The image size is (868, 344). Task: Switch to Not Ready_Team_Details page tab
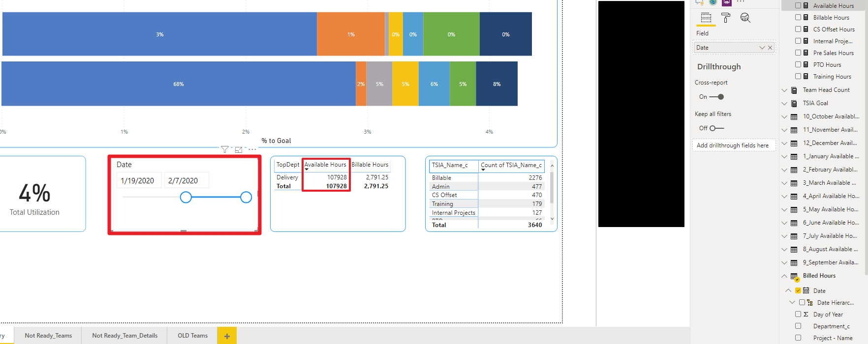tap(124, 336)
